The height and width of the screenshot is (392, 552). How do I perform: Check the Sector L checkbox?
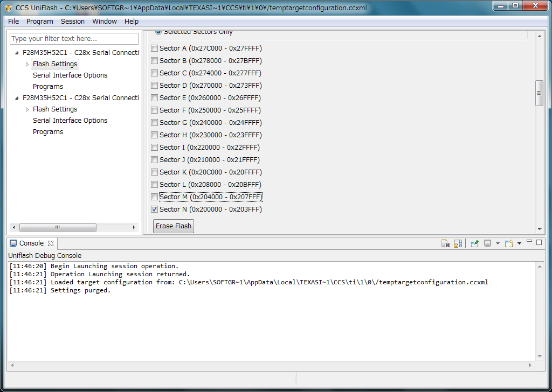pos(154,184)
